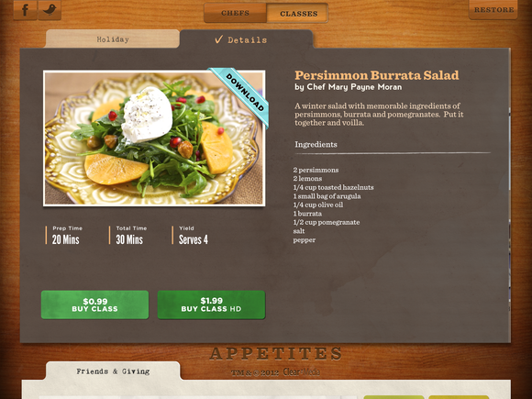Click the checkmark beside Details
Screen dimensions: 532x399
pos(219,39)
